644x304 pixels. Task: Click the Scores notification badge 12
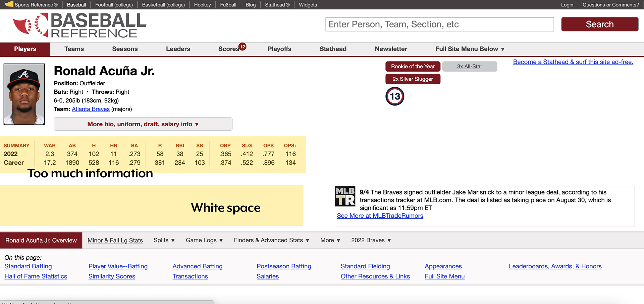[x=242, y=47]
